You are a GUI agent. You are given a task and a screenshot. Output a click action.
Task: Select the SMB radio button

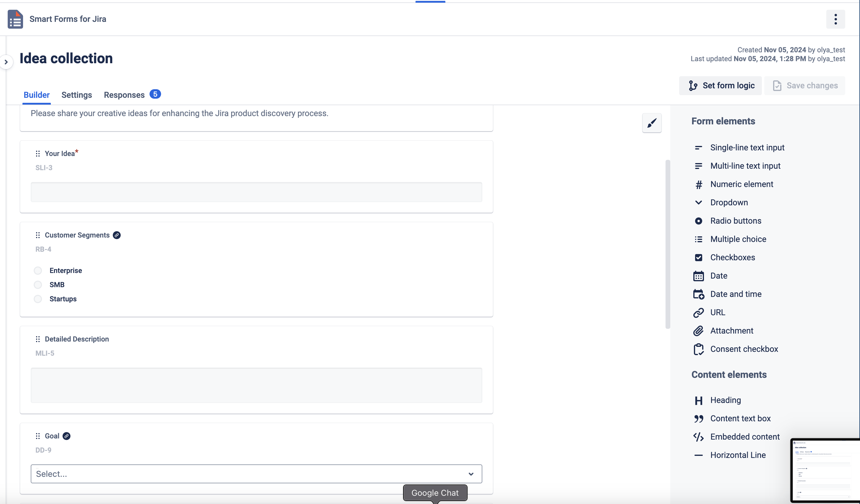[38, 284]
